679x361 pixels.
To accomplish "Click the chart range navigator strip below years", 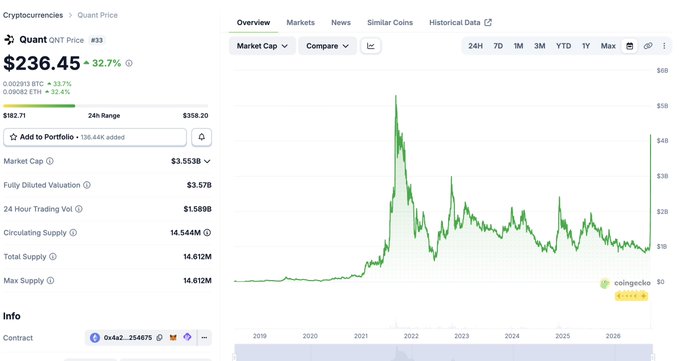I will pyautogui.click(x=443, y=352).
